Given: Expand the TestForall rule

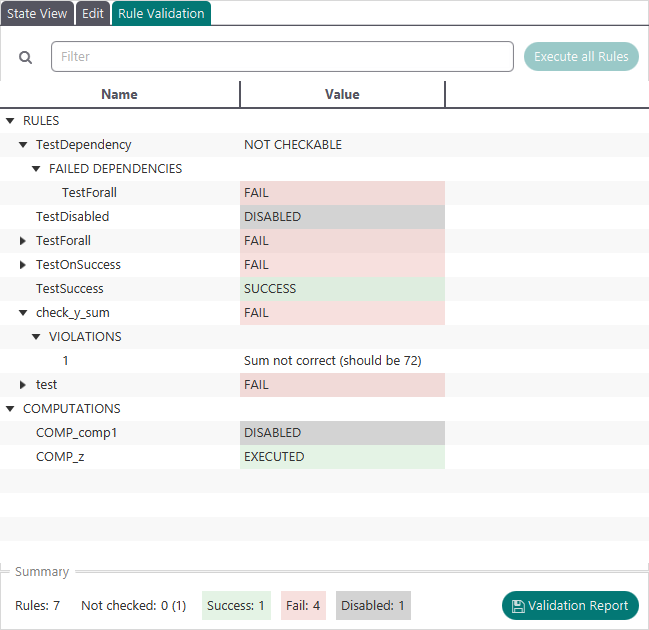Looking at the screenshot, I should 23,241.
